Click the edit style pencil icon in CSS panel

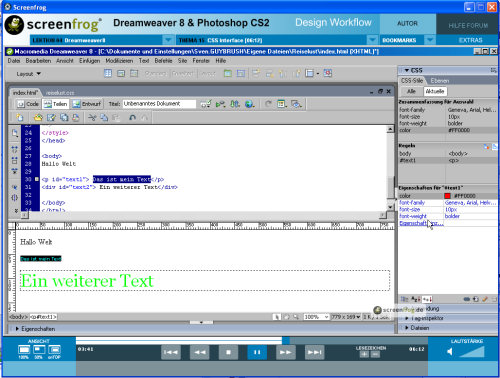pyautogui.click(x=485, y=299)
